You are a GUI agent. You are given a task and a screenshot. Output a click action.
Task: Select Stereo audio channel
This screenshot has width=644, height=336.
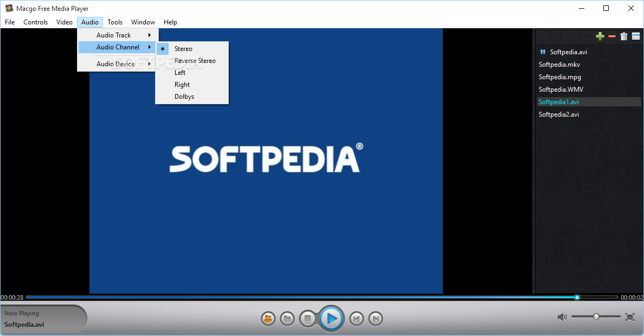point(192,48)
